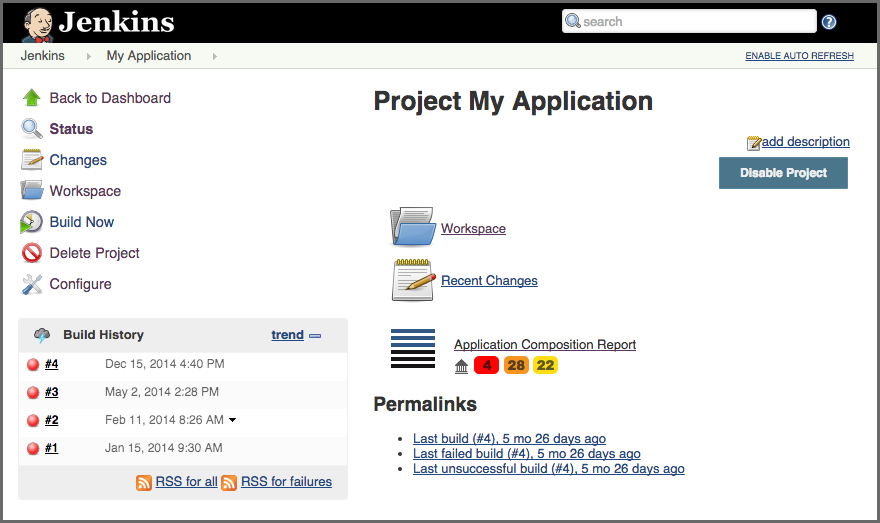
Task: Click the RSS for failures feed icon
Action: tap(229, 483)
